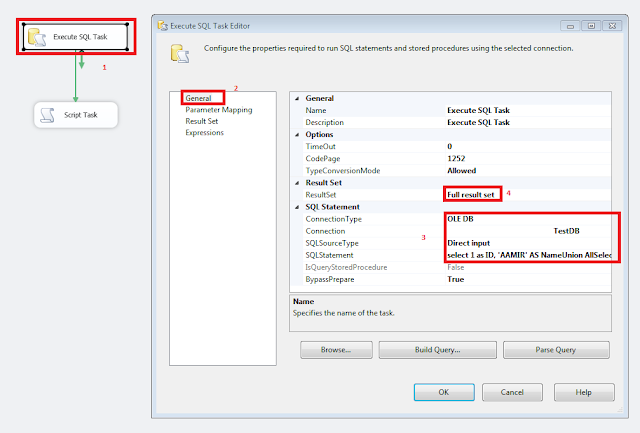Click the SQLStatement query value
Screen dimensions: 640x433
click(528, 255)
